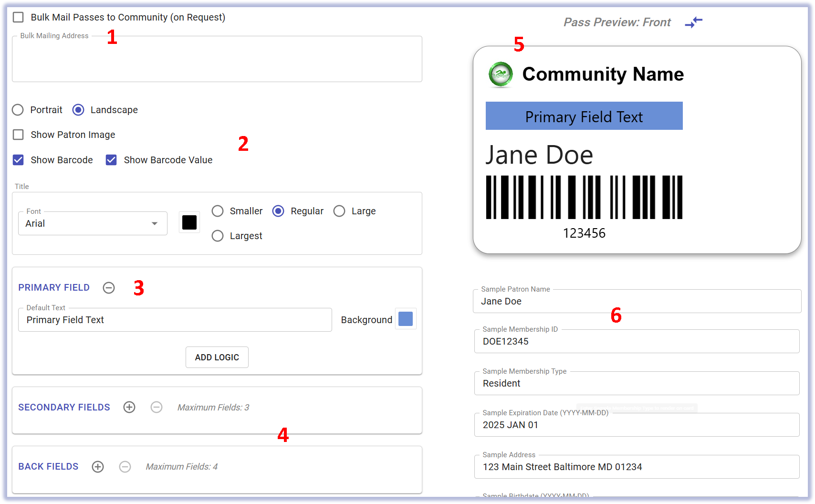Viewport: 815px width, 504px height.
Task: Click the Sample Patron Name field
Action: (x=637, y=301)
